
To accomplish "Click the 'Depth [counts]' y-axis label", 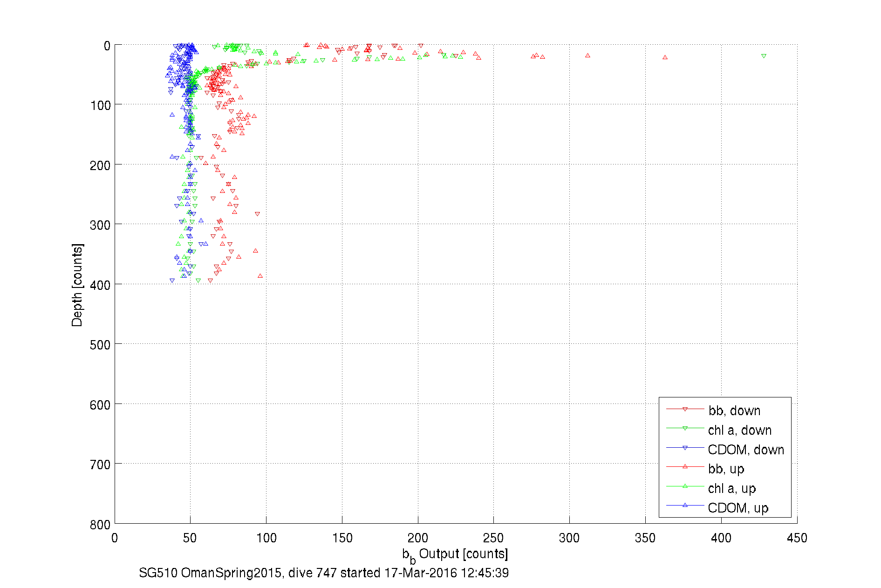I will (x=77, y=285).
